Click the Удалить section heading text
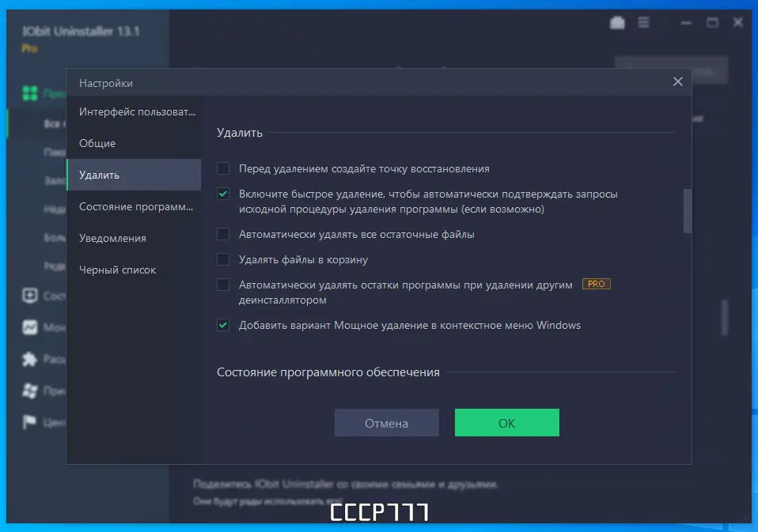This screenshot has height=532, width=758. click(x=239, y=133)
